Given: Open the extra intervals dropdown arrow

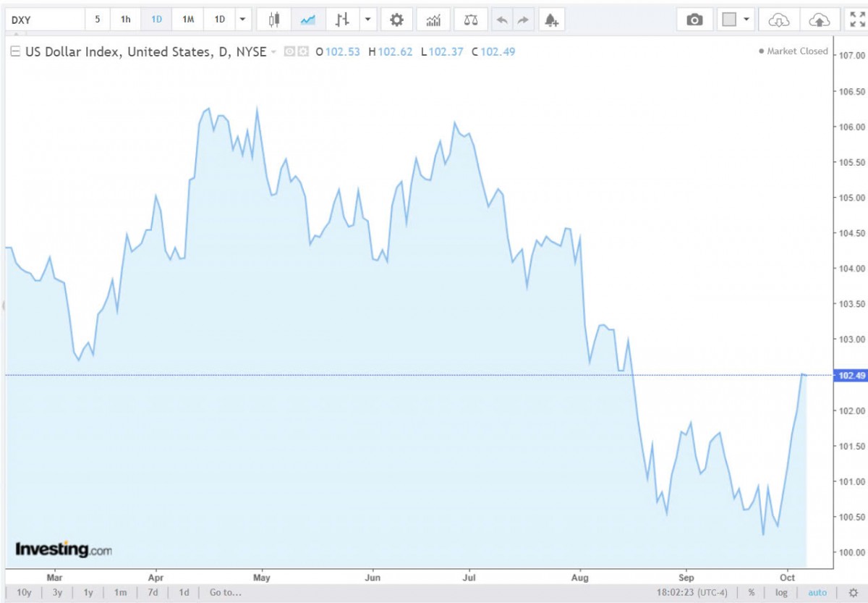Looking at the screenshot, I should point(242,20).
